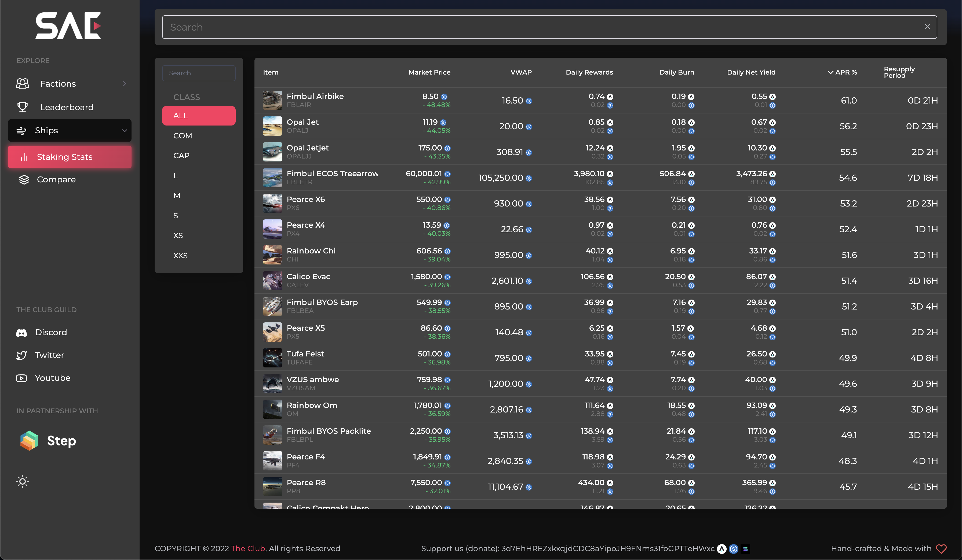Expand the Factions menu chevron
This screenshot has height=560, width=962.
(x=125, y=83)
